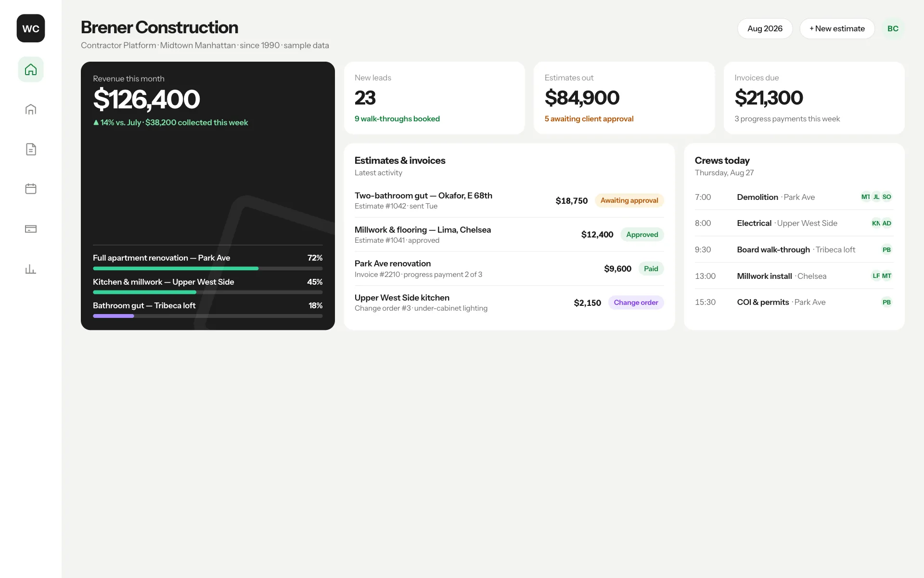
Task: Open the Invoices due summary card
Action: tap(814, 98)
